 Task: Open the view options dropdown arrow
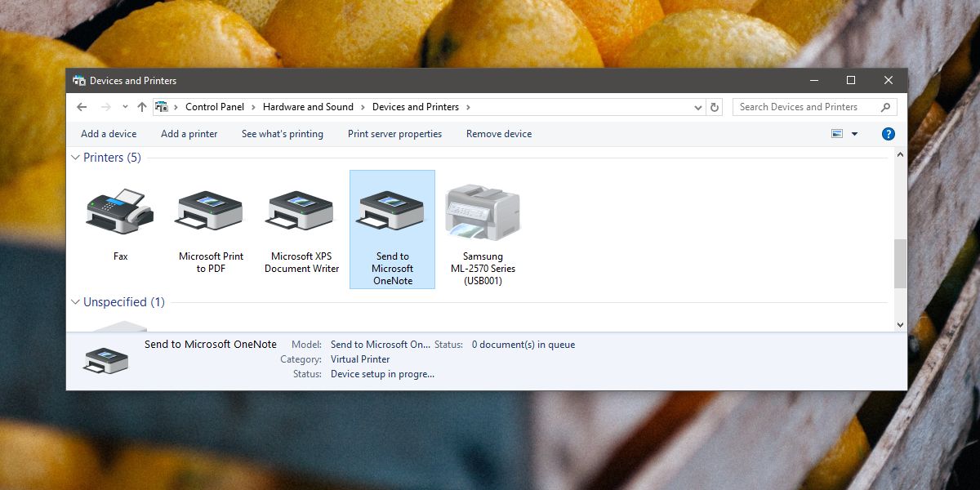click(855, 134)
